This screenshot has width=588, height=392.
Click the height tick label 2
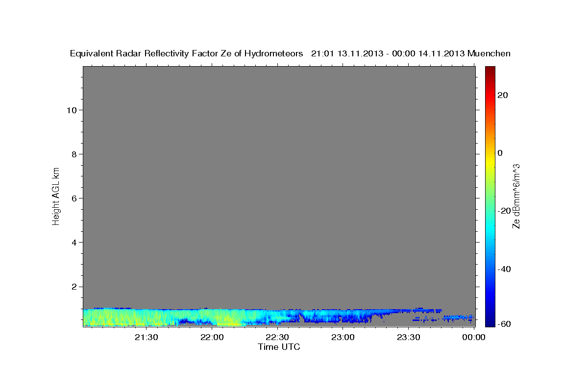point(73,287)
